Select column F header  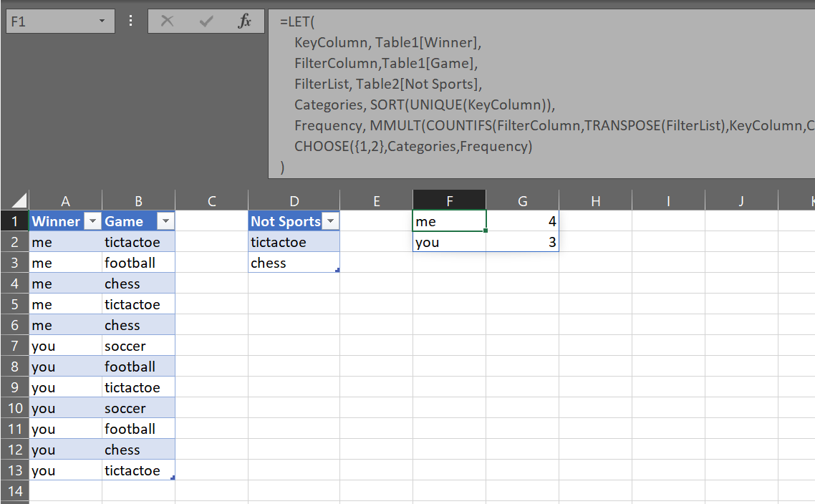coord(450,200)
